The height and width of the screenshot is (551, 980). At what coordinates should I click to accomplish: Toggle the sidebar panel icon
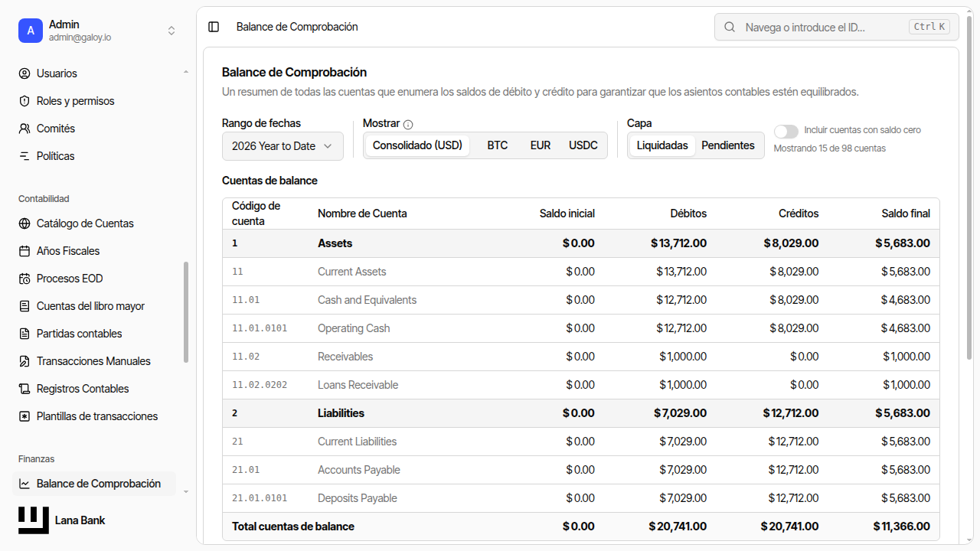214,27
